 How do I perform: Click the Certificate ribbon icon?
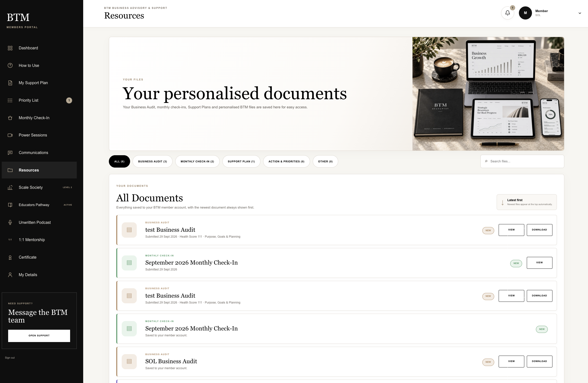(10, 257)
